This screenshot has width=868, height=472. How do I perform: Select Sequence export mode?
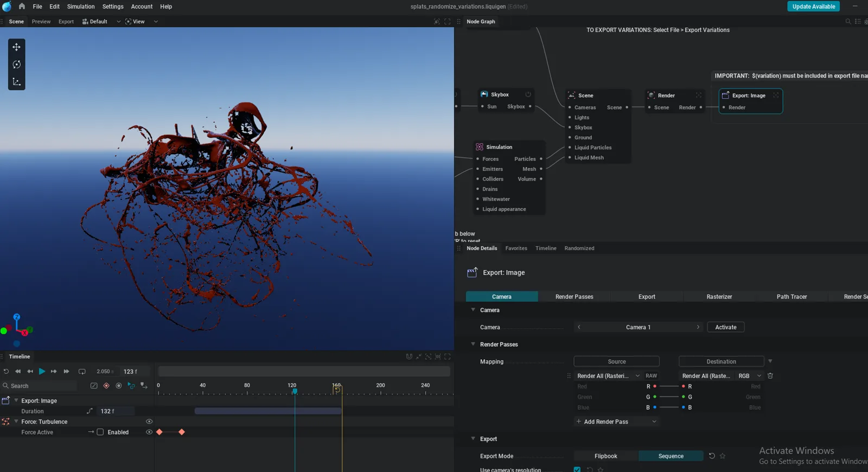tap(671, 456)
